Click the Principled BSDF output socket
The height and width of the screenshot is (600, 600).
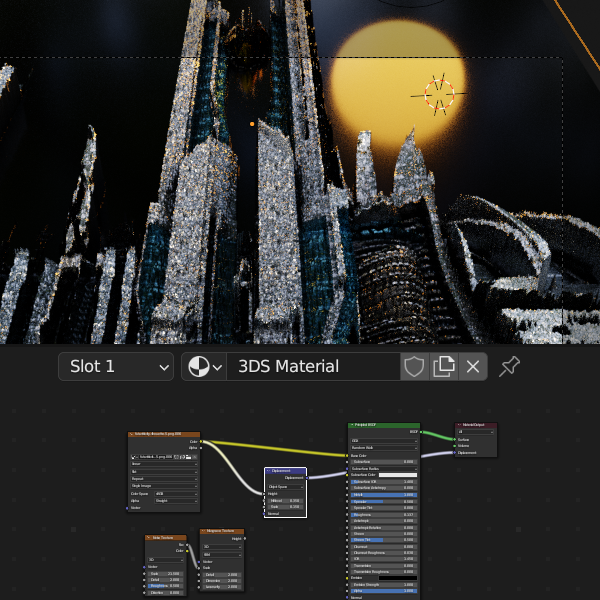click(x=421, y=432)
